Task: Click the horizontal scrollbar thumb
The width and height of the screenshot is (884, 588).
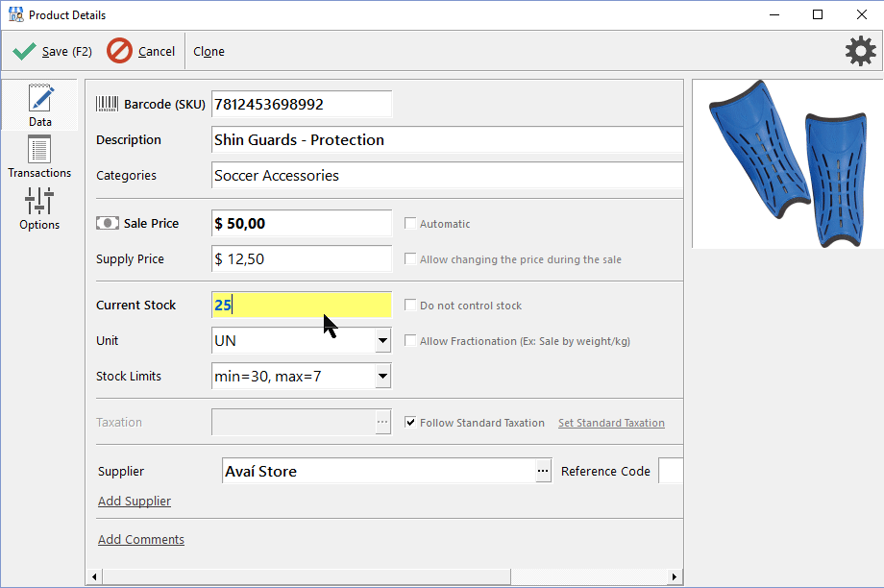Action: pos(307,576)
